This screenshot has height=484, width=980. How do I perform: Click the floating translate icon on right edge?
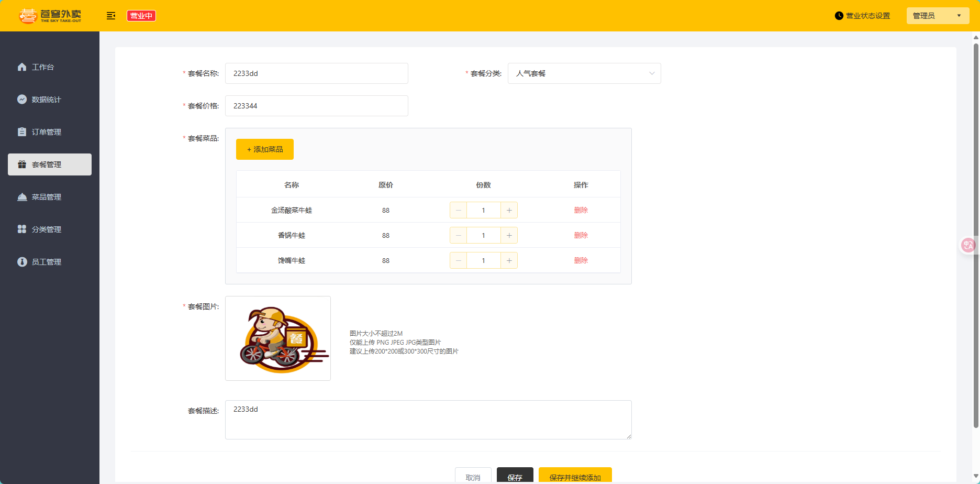click(x=968, y=245)
